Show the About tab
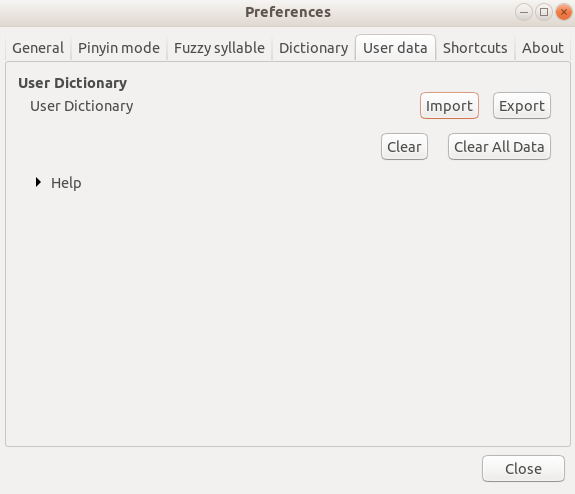The image size is (575, 494). point(543,48)
